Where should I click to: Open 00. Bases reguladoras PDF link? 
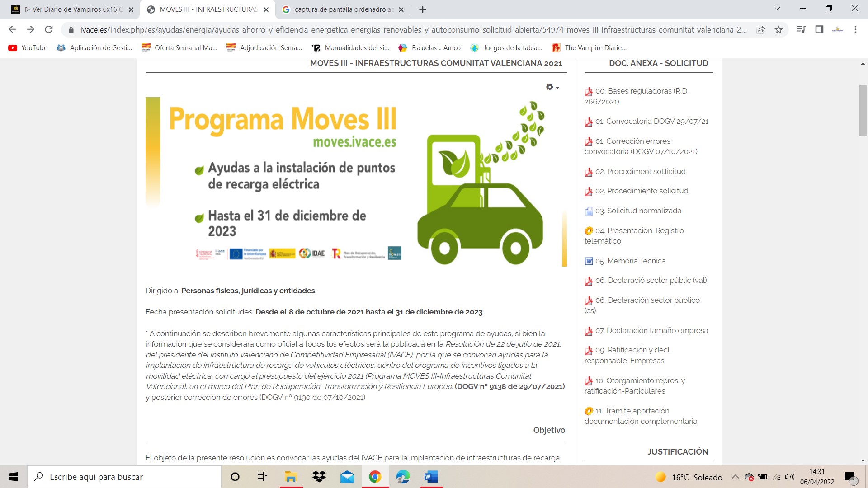pos(637,96)
